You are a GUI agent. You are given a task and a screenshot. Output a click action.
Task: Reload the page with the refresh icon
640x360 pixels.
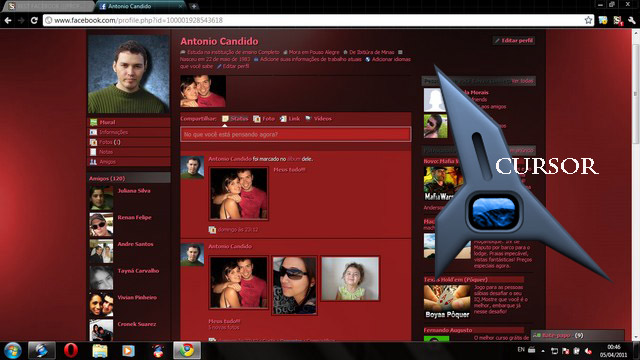(x=34, y=20)
